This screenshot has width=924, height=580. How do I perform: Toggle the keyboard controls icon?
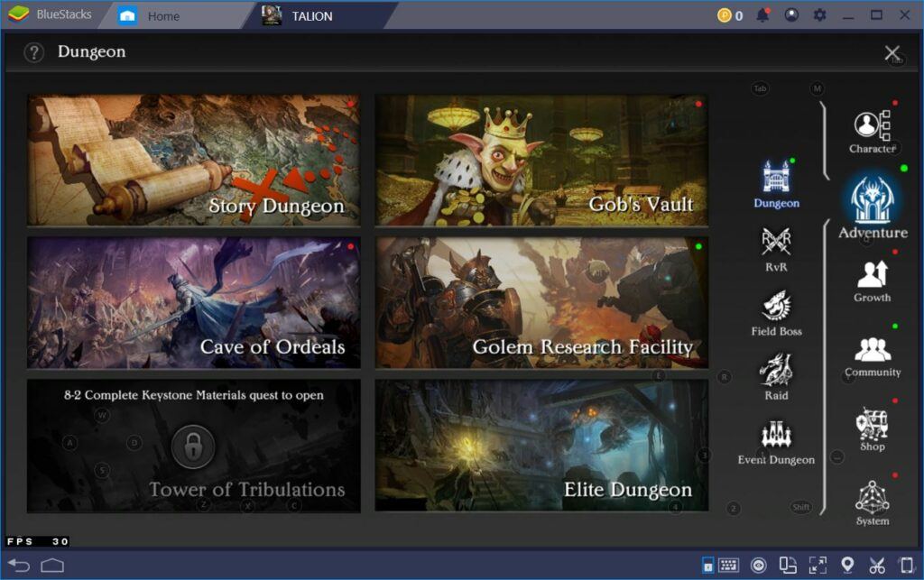click(x=728, y=566)
